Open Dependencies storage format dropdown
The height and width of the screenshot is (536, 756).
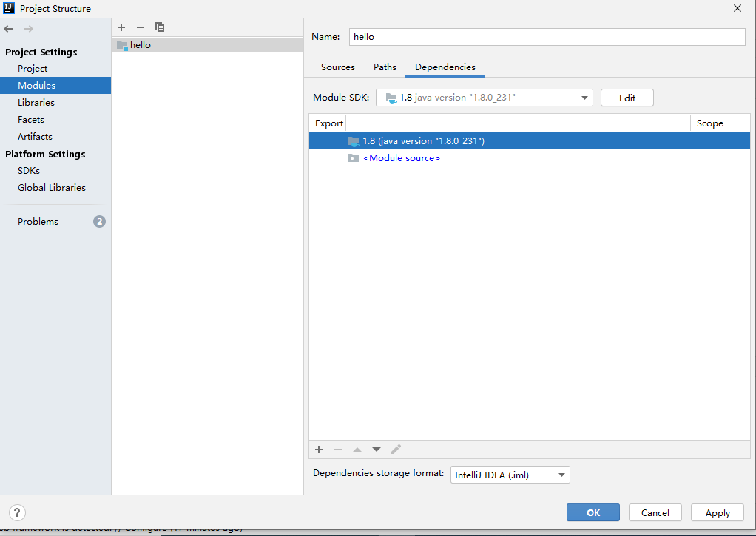(x=510, y=475)
